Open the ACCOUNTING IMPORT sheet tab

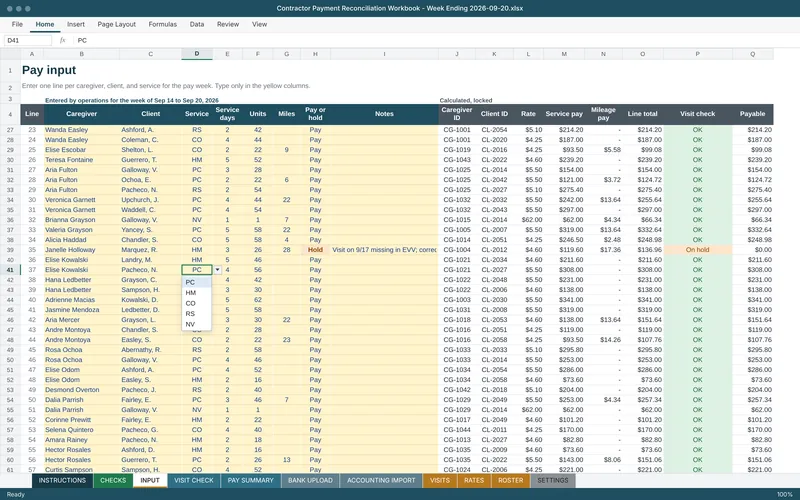pos(381,481)
